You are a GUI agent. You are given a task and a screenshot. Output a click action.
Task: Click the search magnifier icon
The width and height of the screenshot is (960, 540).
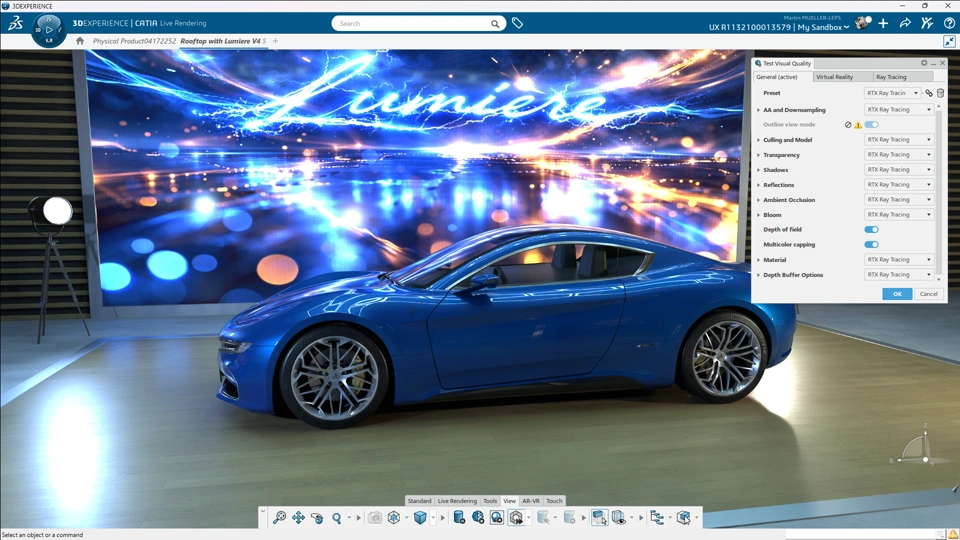(x=495, y=24)
